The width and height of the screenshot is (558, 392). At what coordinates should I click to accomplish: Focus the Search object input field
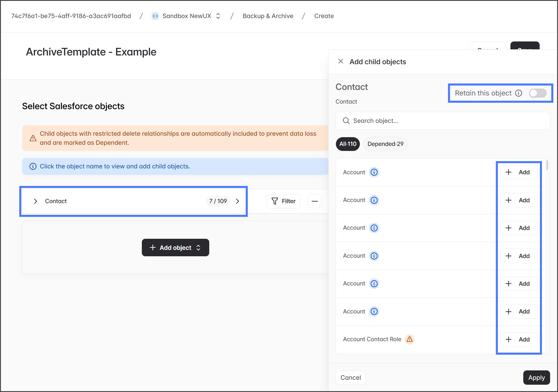click(x=447, y=121)
